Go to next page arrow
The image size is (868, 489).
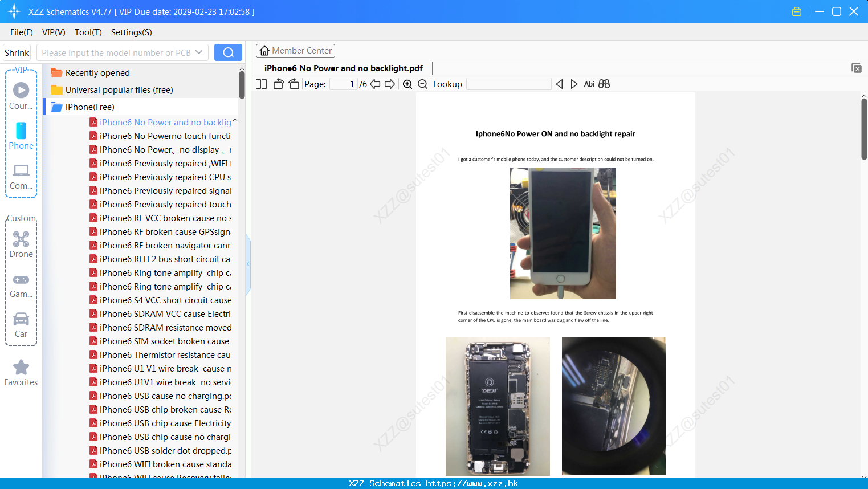(x=390, y=84)
